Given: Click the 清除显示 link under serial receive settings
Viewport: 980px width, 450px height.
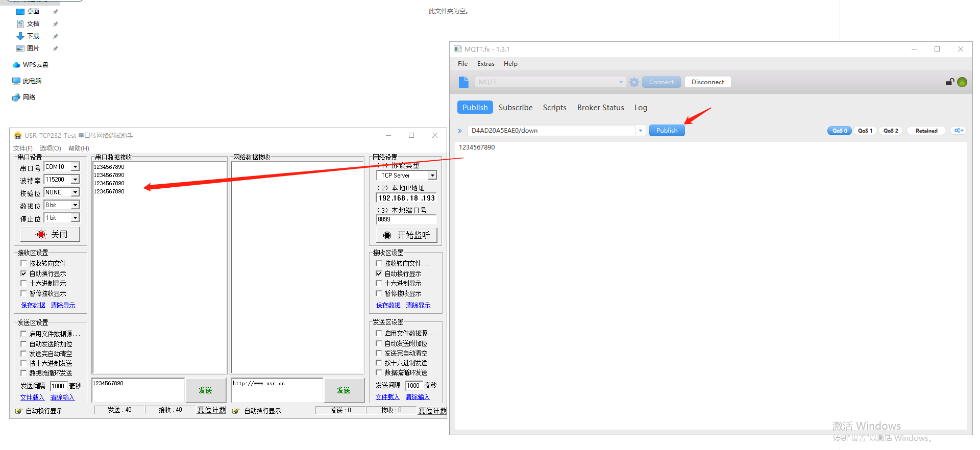Looking at the screenshot, I should pos(63,305).
